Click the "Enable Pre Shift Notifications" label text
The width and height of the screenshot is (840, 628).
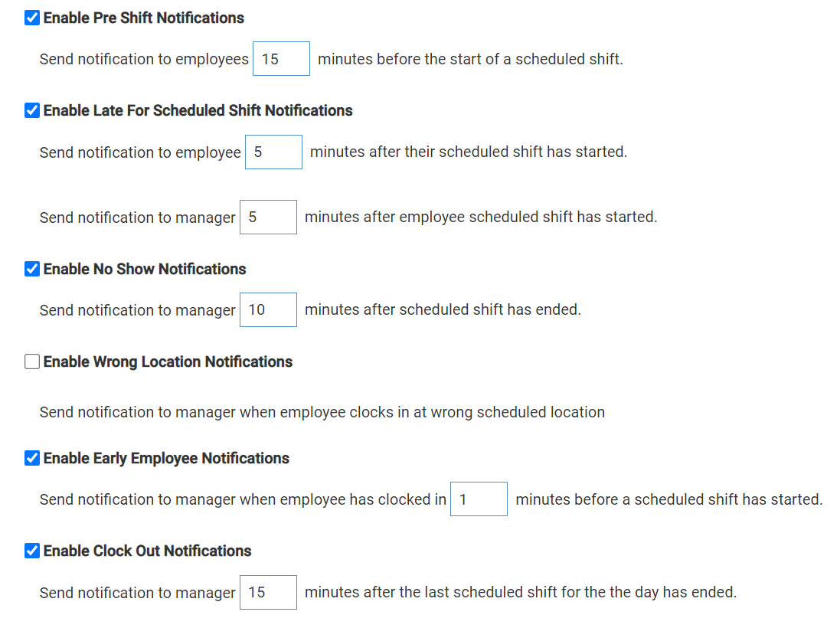point(144,18)
